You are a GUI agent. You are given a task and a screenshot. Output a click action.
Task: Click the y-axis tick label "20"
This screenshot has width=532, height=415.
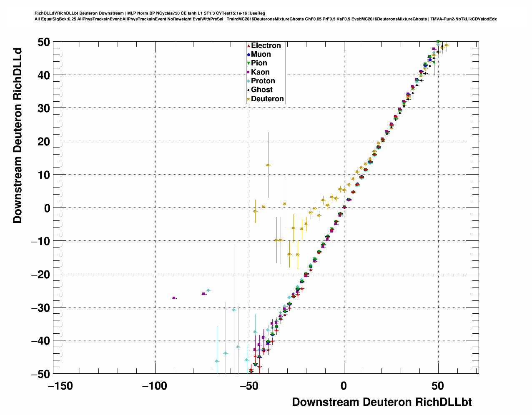(x=43, y=142)
